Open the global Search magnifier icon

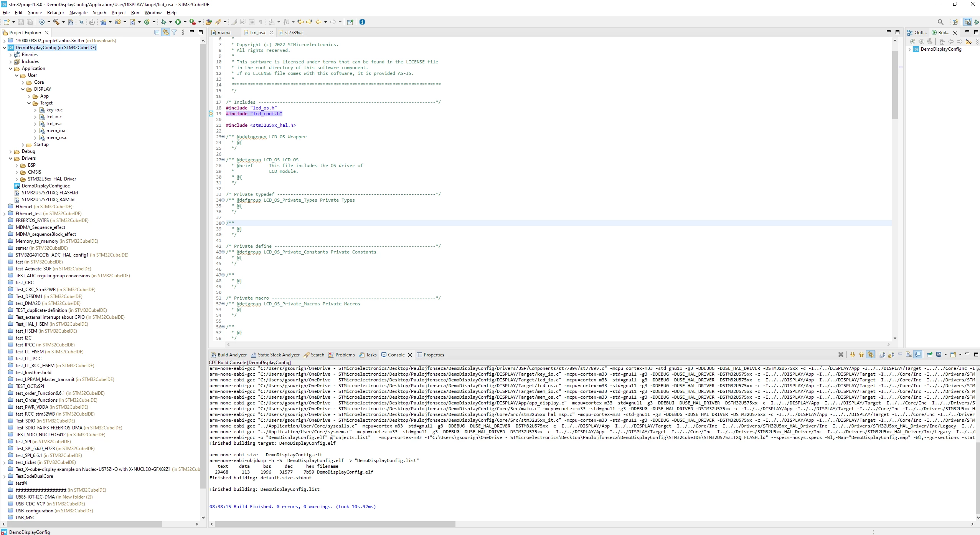(x=940, y=22)
